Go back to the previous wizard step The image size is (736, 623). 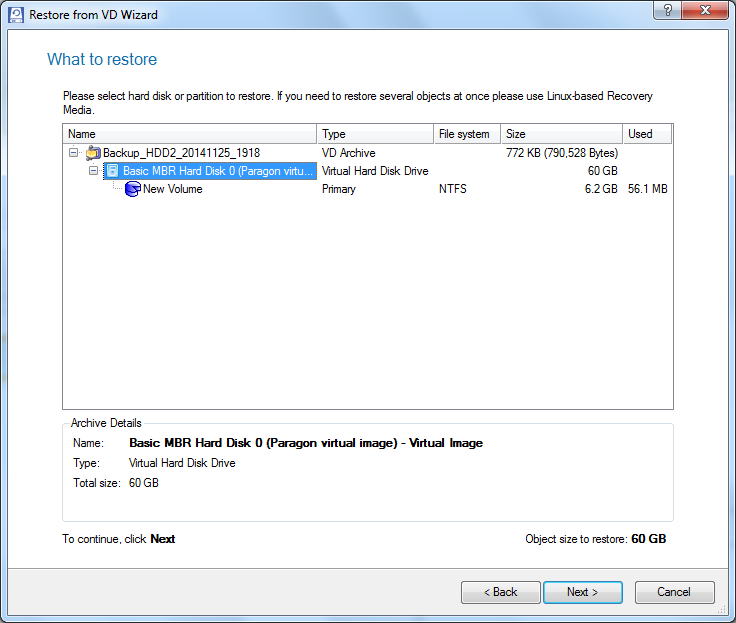point(500,592)
